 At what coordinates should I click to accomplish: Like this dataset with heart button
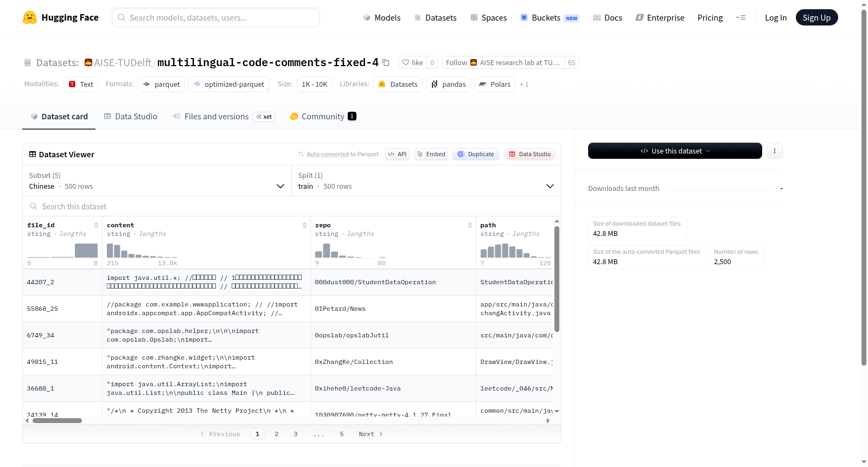(412, 62)
